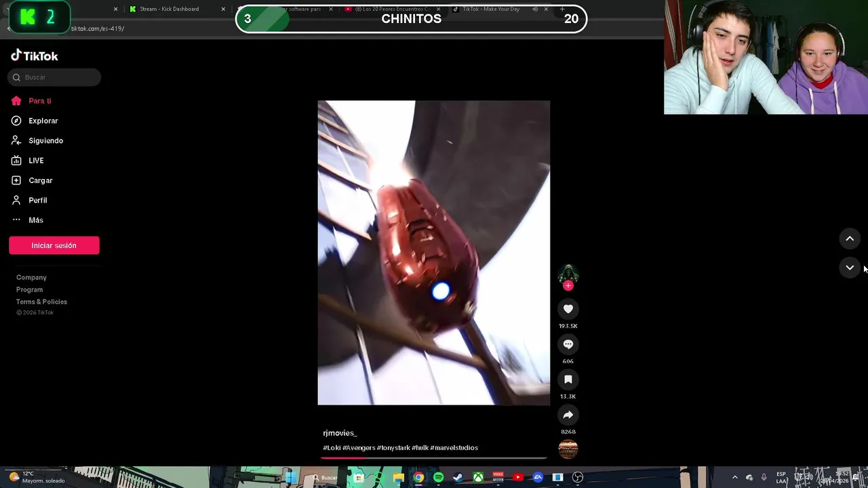The width and height of the screenshot is (868, 488).
Task: Open OBS Studio from taskbar
Action: pyautogui.click(x=578, y=478)
